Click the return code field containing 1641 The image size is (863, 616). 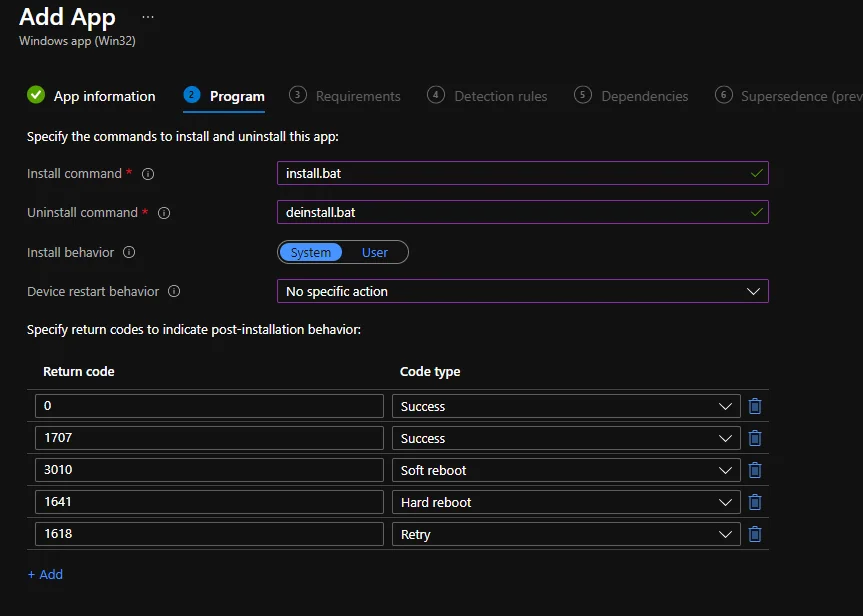tap(209, 501)
